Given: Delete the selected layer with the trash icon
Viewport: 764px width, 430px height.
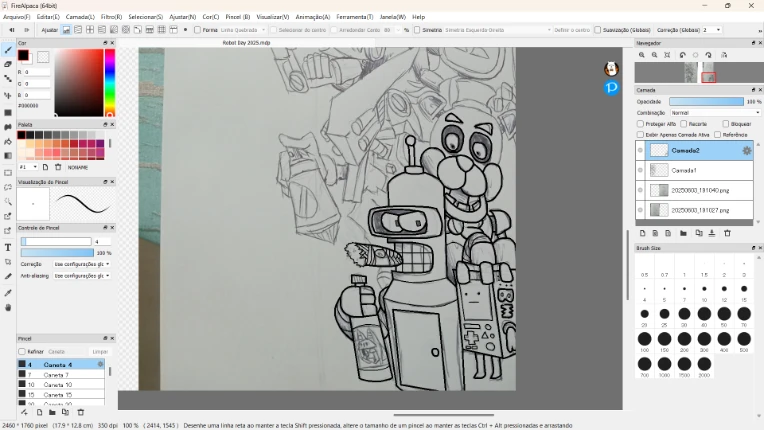Looking at the screenshot, I should coord(727,233).
